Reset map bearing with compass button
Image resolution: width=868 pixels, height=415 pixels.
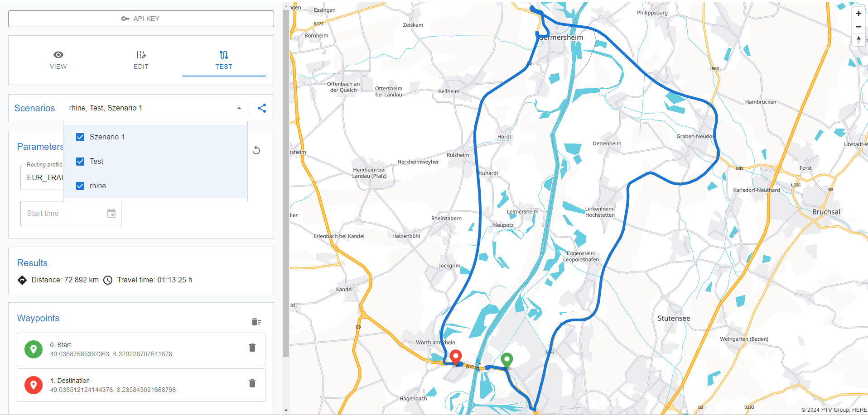[x=858, y=40]
